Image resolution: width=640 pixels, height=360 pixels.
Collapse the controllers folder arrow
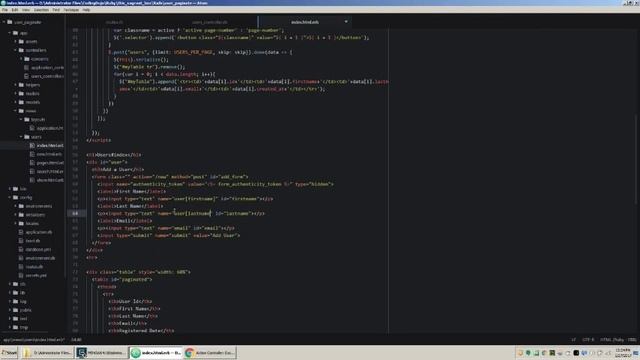coord(16,50)
